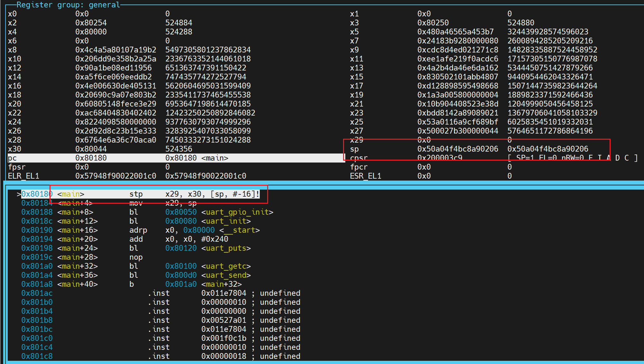The height and width of the screenshot is (364, 644).
Task: Click address 0x80050 for uart_gpio_init
Action: coord(181,212)
